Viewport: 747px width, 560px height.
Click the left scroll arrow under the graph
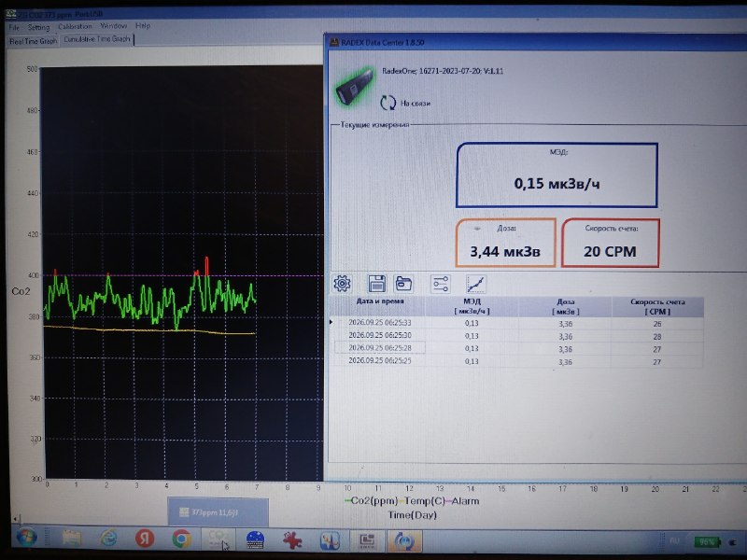point(15,519)
